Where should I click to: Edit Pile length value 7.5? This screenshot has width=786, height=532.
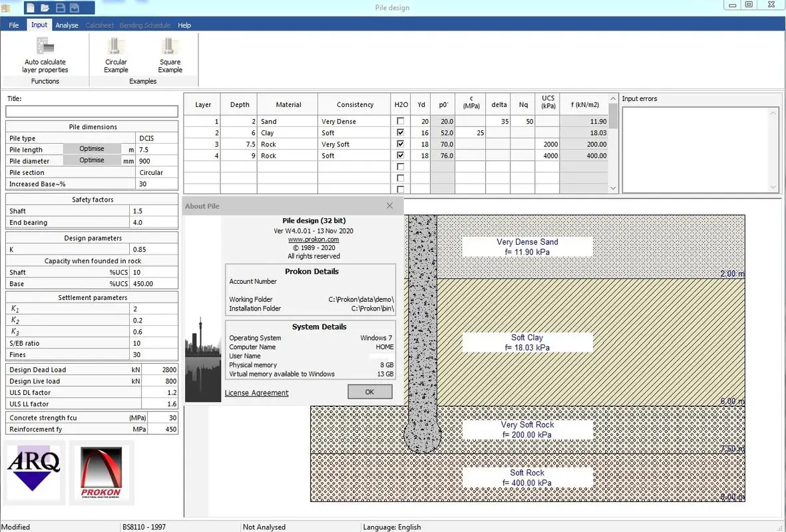click(156, 150)
